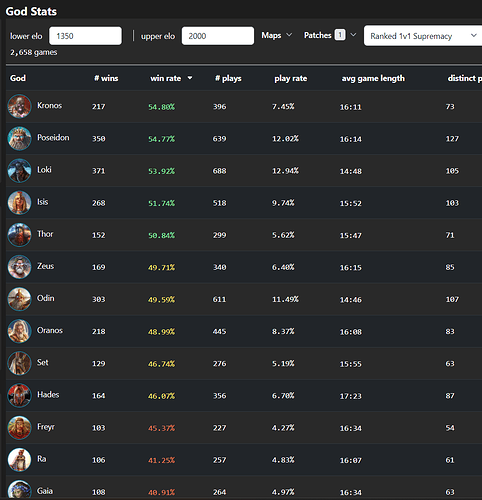Select the Poseidon portrait icon
482x500 pixels.
point(19,138)
